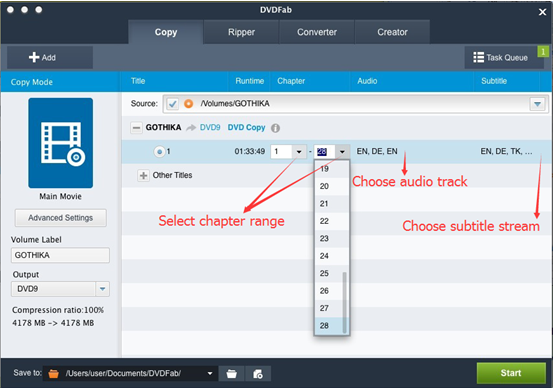Click the Title column header

(x=138, y=81)
